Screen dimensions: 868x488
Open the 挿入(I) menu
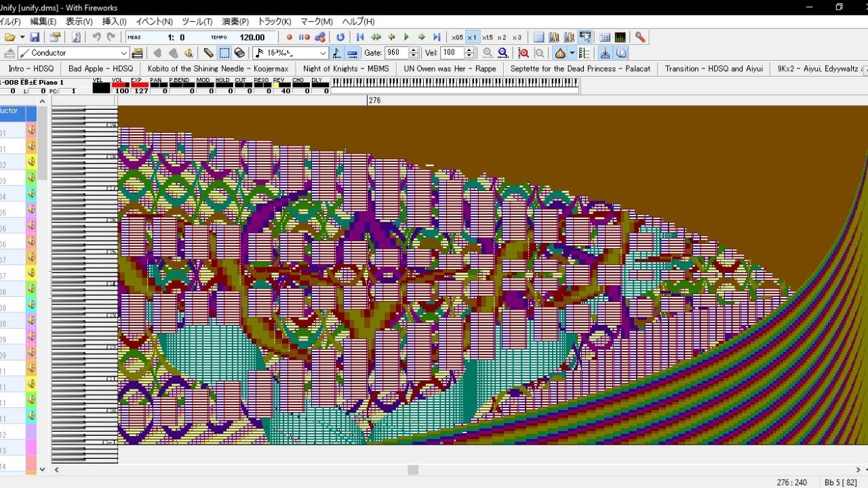[x=114, y=22]
